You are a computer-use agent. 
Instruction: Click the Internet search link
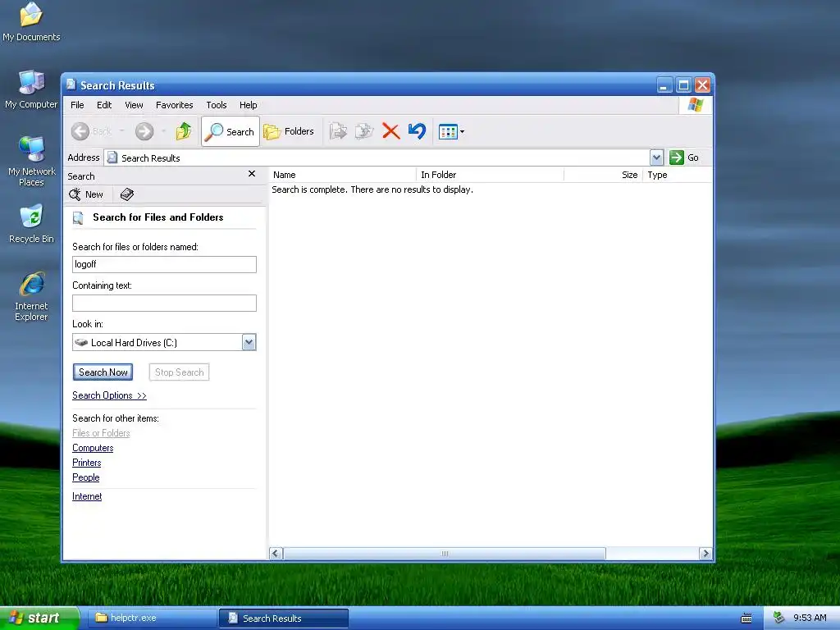click(x=87, y=496)
